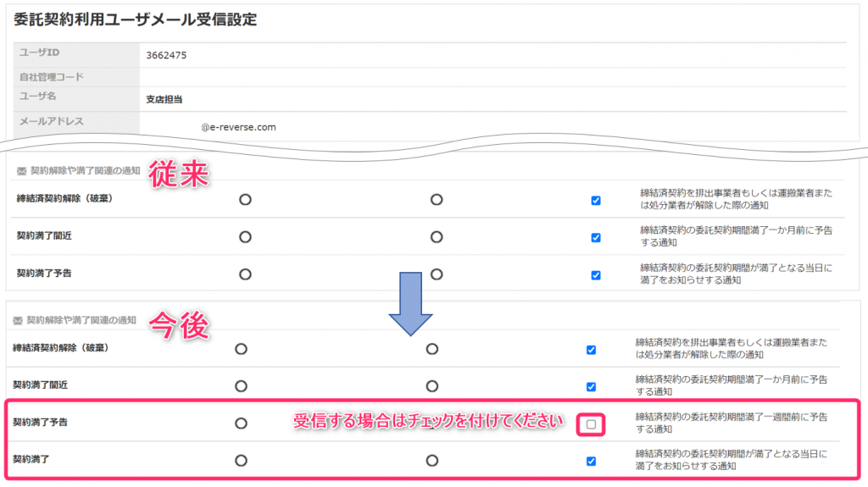Click the user ID value 3662475
868x487 pixels.
point(166,55)
